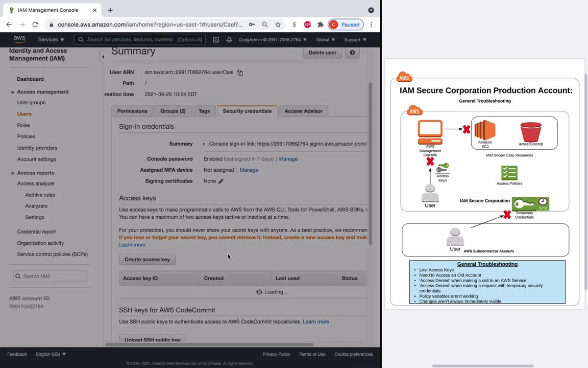Click the Access Keys icon in diagram
Viewport: 588px width, 368px height.
[443, 168]
